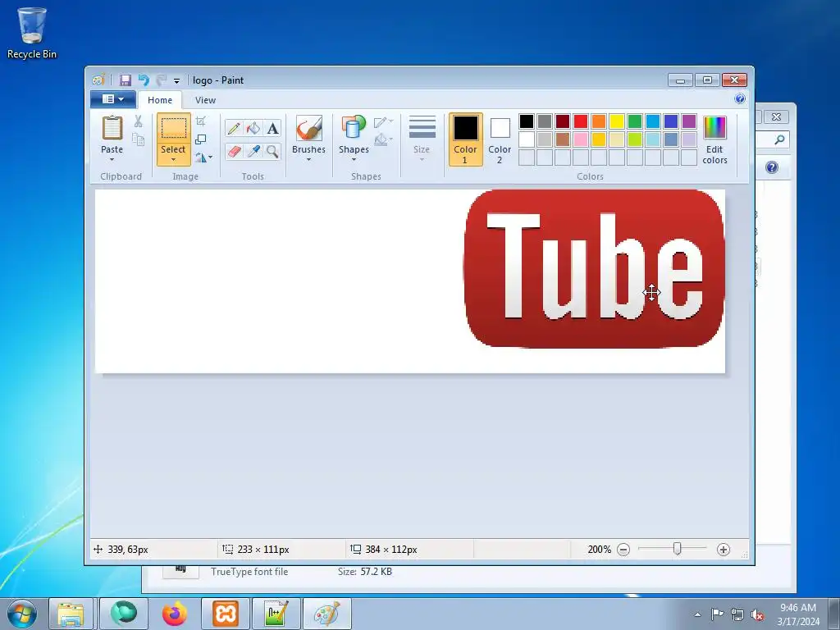Viewport: 840px width, 630px height.
Task: Click the Notepad++ taskbar icon
Action: pyautogui.click(x=276, y=614)
